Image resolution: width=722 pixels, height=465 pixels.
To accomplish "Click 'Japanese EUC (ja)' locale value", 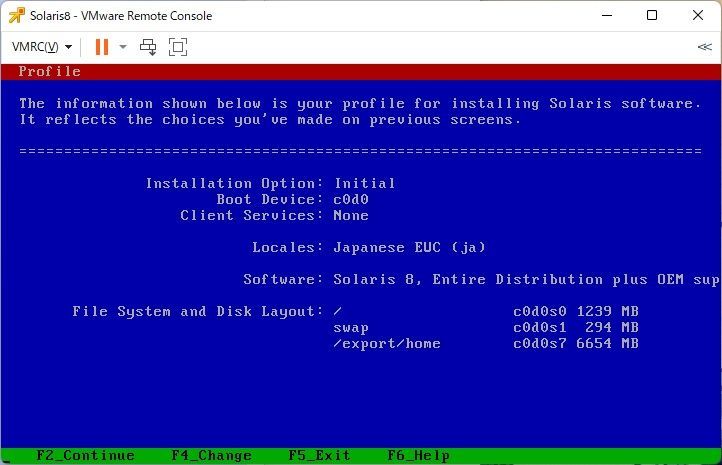I will pos(409,247).
